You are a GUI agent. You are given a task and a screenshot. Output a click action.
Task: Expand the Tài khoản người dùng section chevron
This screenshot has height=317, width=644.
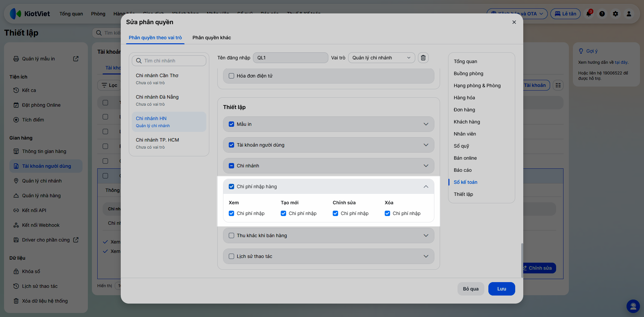click(426, 145)
